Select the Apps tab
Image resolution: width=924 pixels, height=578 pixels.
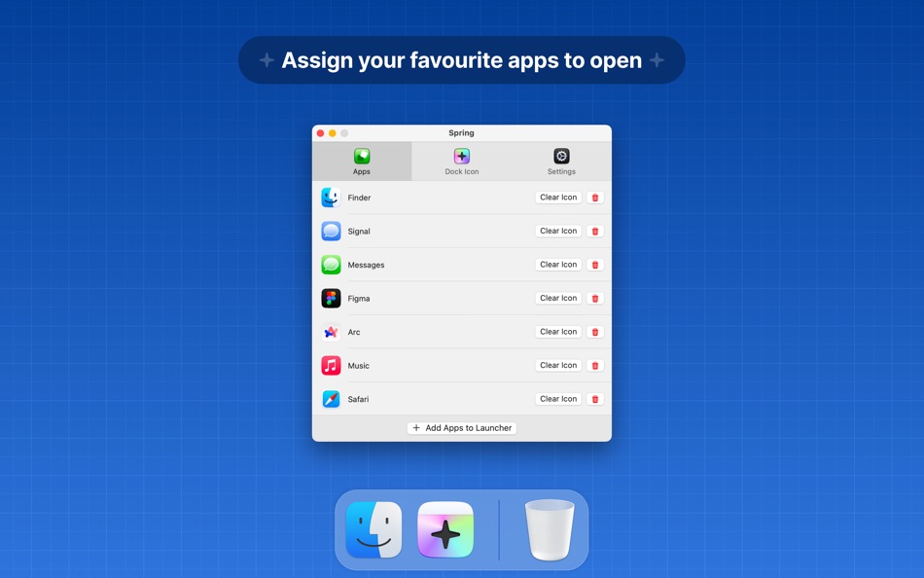tap(362, 161)
